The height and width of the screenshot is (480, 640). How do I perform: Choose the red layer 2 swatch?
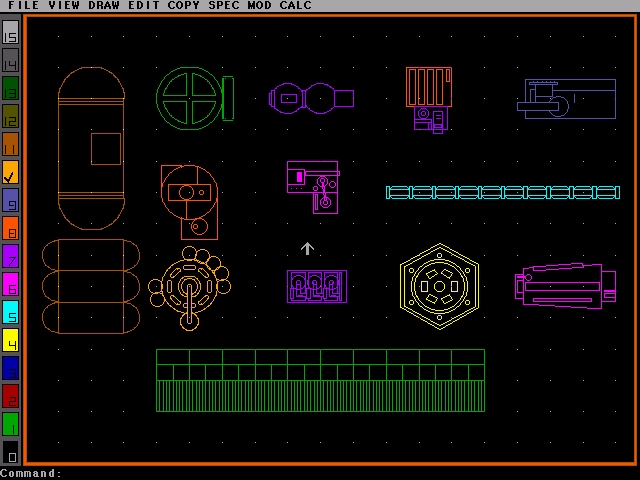(10, 396)
